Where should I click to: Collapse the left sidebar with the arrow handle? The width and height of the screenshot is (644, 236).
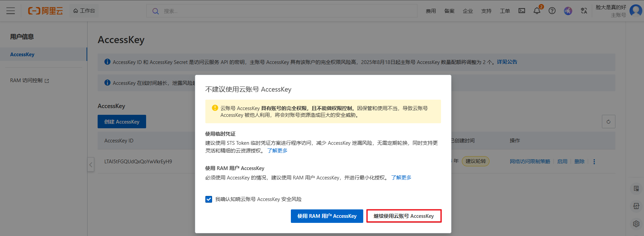(x=91, y=165)
